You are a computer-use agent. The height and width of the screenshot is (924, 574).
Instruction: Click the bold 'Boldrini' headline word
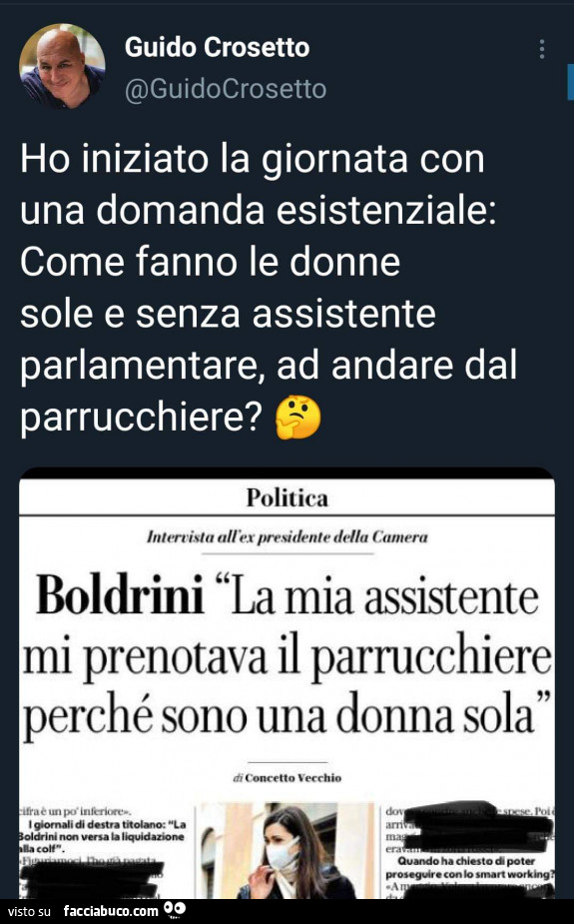120,595
